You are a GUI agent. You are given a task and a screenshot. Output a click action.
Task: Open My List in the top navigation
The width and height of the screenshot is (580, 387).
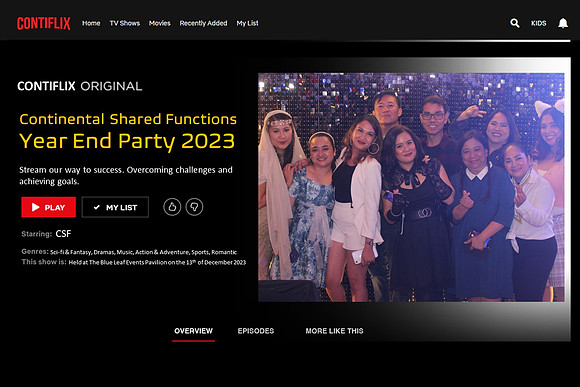[x=247, y=23]
